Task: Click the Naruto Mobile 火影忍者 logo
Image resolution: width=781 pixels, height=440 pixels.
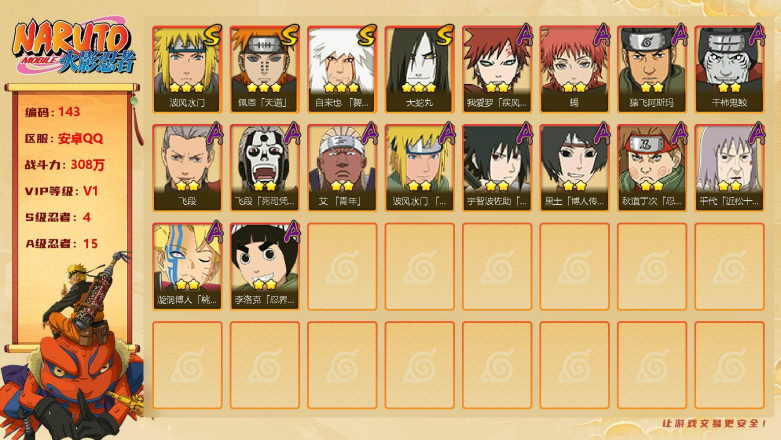Action: tap(74, 46)
